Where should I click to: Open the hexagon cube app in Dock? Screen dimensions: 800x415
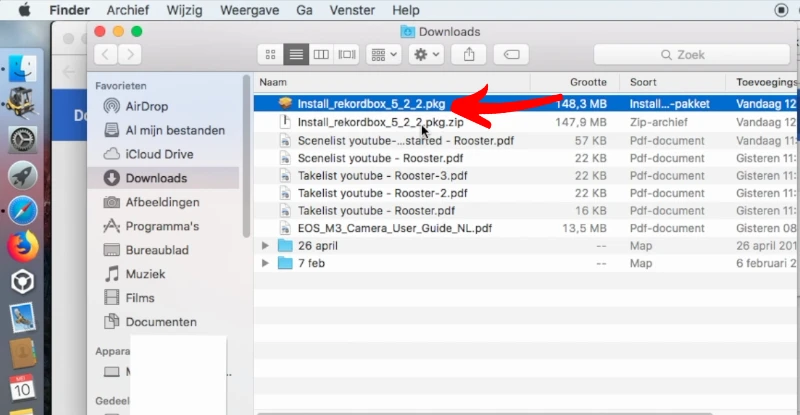click(22, 282)
